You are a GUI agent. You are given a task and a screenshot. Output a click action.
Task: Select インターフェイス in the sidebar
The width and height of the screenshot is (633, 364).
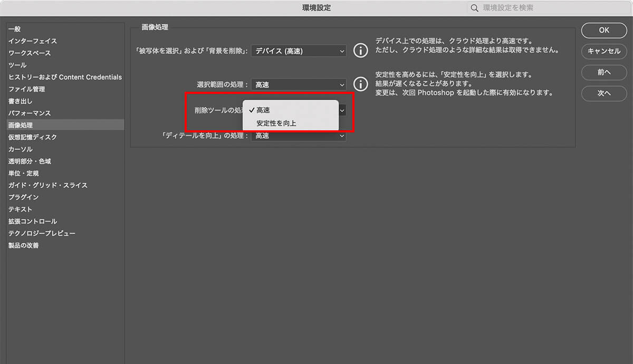pos(65,41)
